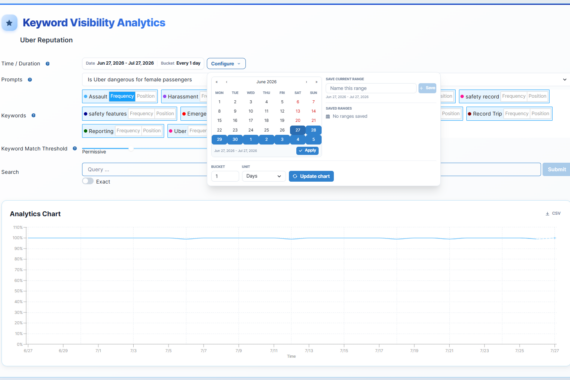This screenshot has height=380, width=570.
Task: Select June 1 in calendar first row
Action: click(x=219, y=102)
